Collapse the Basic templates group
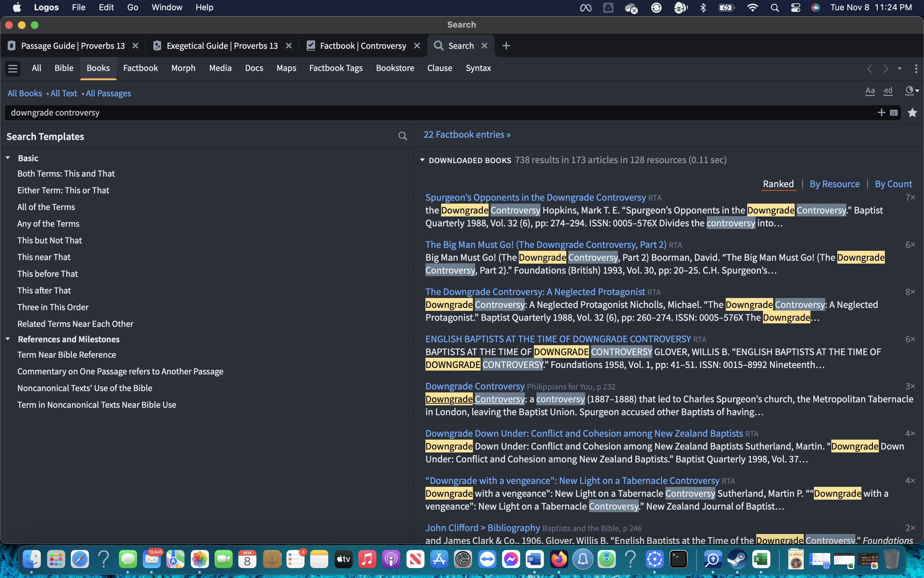924x578 pixels. pos(8,158)
